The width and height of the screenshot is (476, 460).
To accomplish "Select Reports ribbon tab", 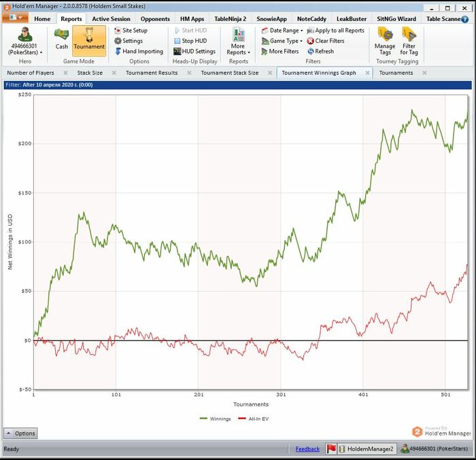I will (x=71, y=19).
